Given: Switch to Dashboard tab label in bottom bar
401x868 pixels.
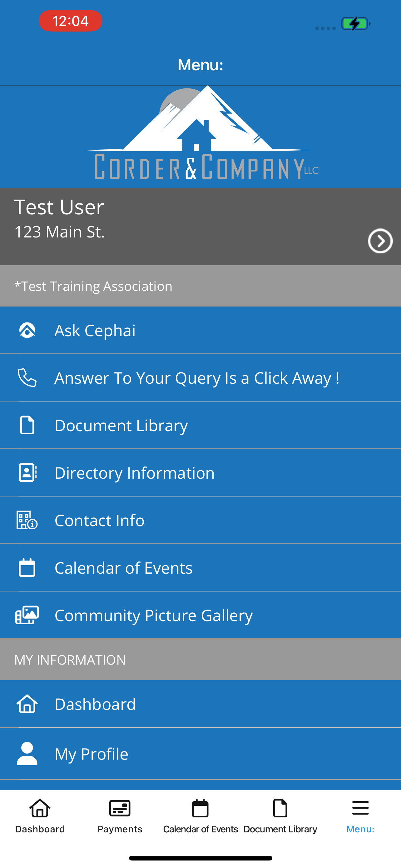Looking at the screenshot, I should [x=40, y=829].
